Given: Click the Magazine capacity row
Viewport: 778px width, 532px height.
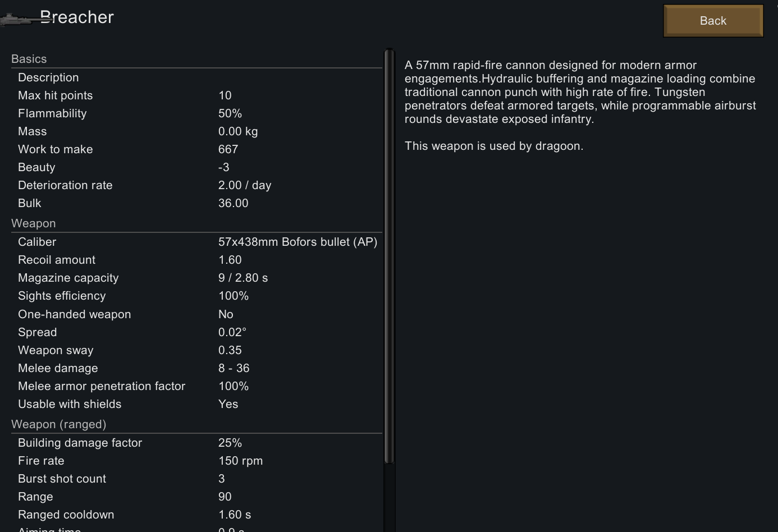Looking at the screenshot, I should [196, 278].
